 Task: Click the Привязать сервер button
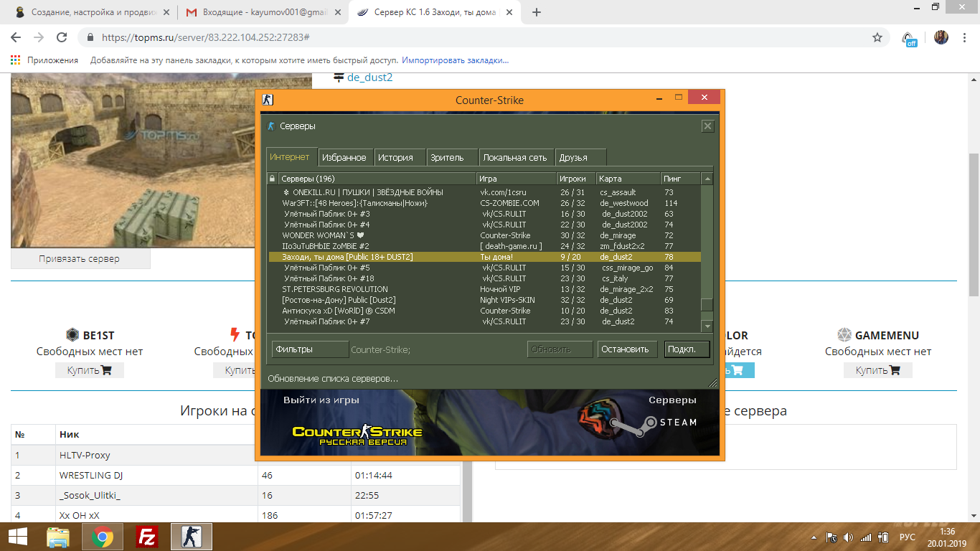(x=80, y=258)
